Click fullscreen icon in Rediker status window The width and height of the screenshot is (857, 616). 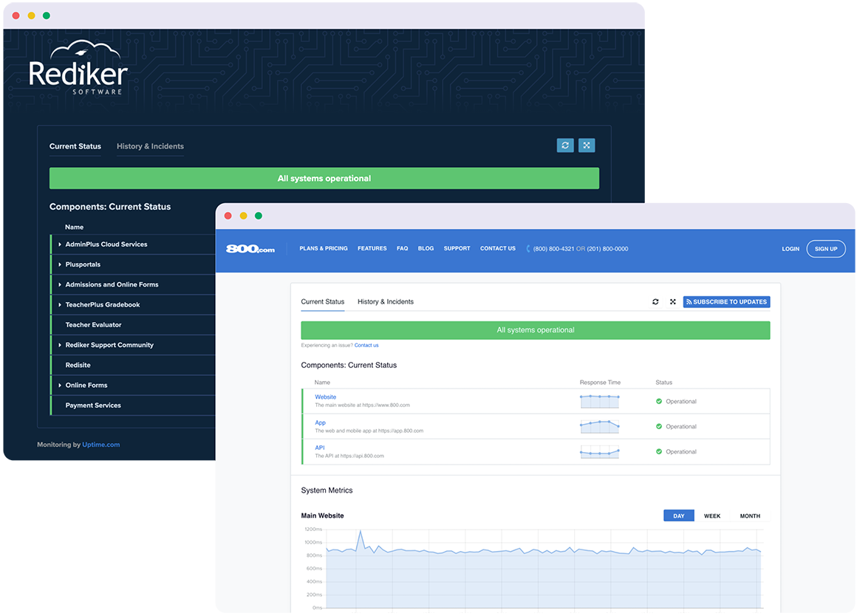click(587, 146)
